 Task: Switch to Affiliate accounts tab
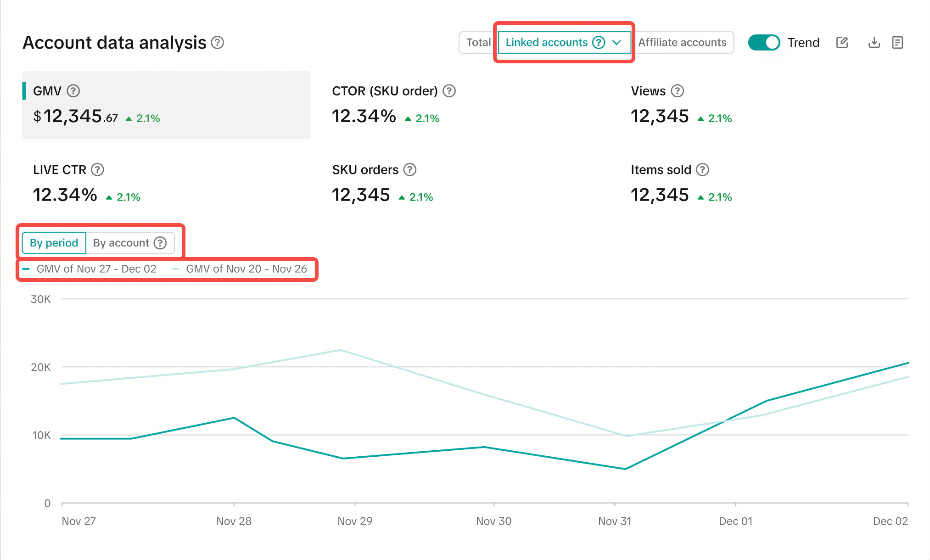[x=682, y=43]
